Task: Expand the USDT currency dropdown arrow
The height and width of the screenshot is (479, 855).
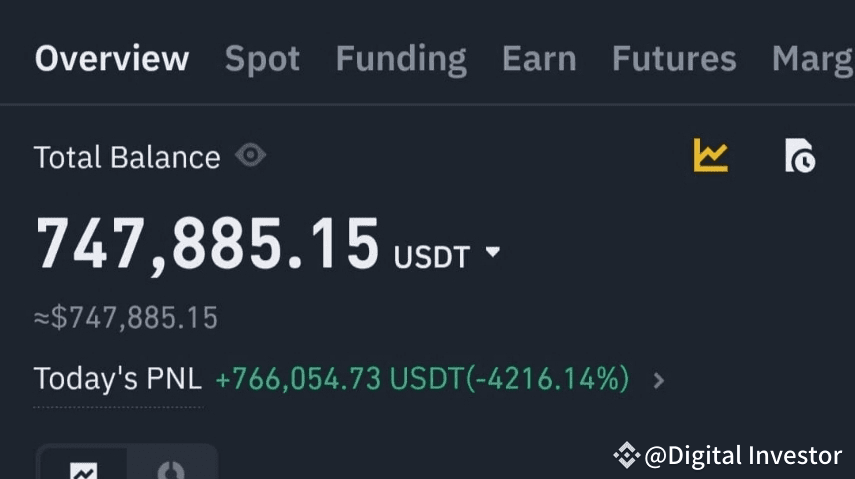Action: [492, 252]
